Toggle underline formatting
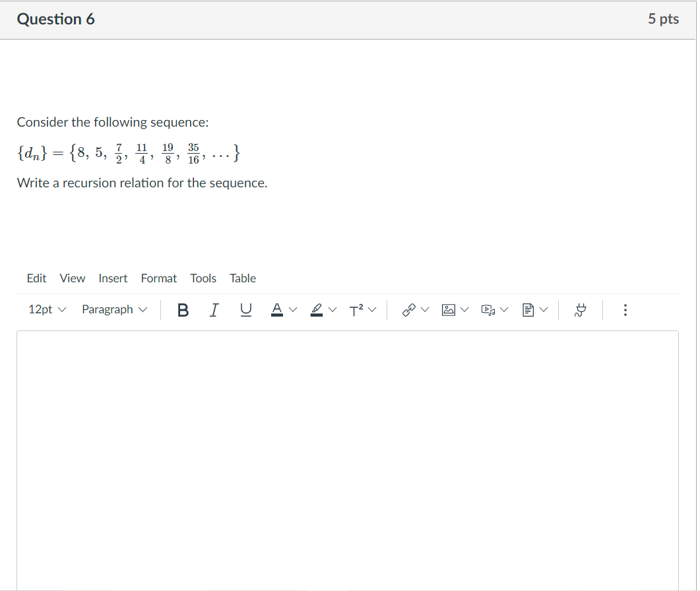700x591 pixels. tap(245, 309)
